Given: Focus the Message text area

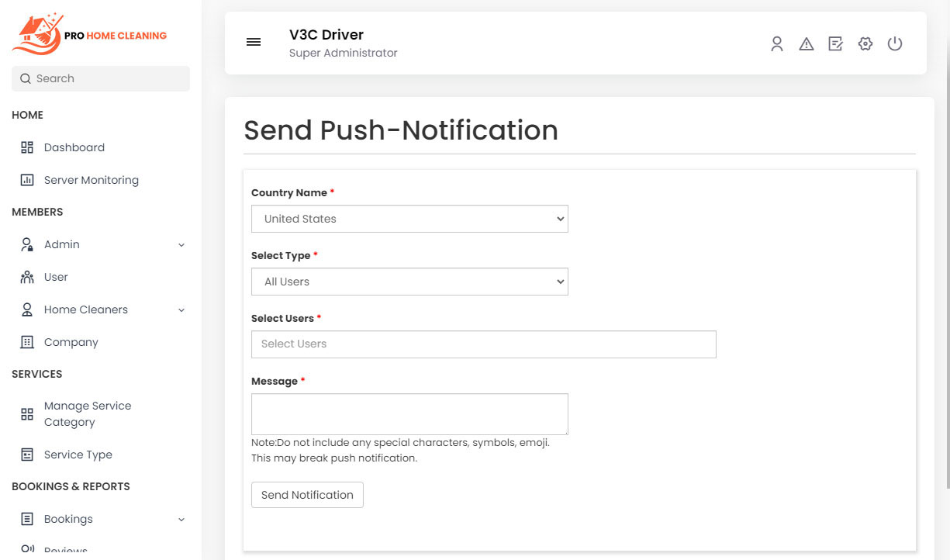Looking at the screenshot, I should (409, 413).
